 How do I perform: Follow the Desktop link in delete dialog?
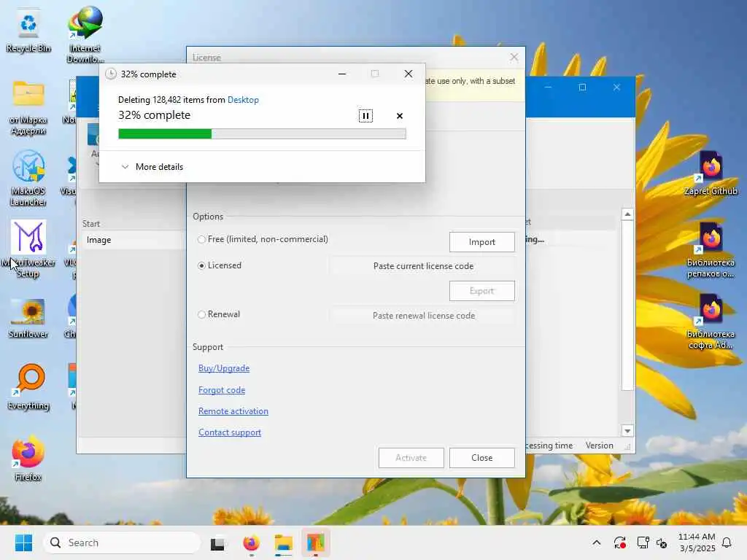tap(243, 99)
